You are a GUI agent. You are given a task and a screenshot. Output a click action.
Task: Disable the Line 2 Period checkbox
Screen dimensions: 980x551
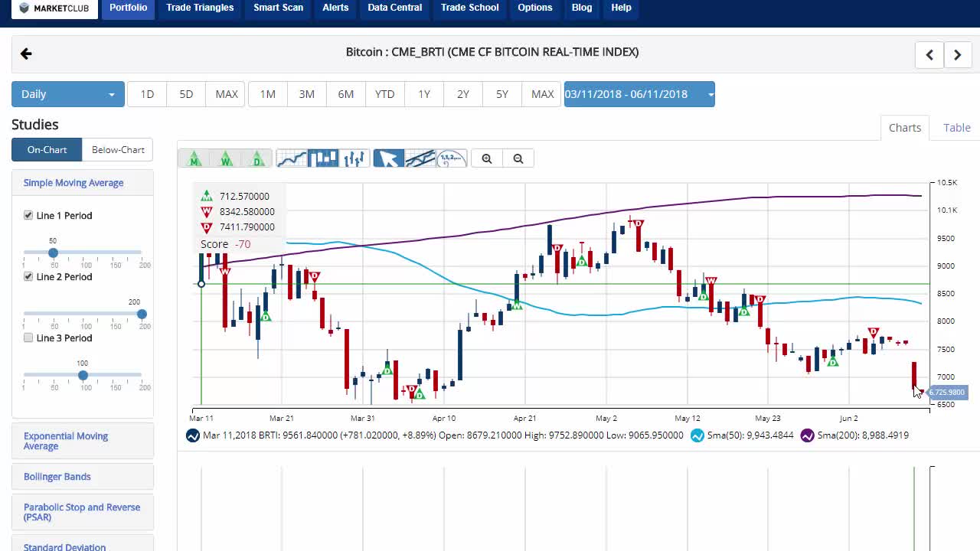(28, 277)
